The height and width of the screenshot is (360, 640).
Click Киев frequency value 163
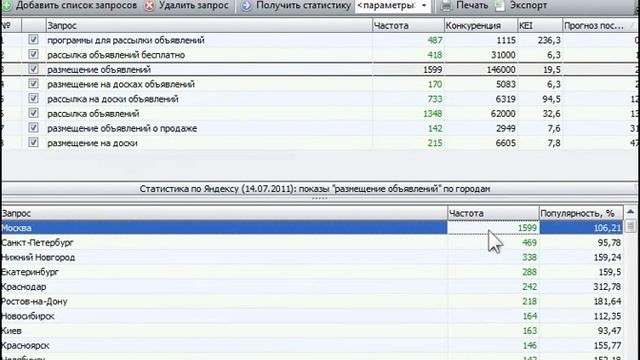point(529,331)
